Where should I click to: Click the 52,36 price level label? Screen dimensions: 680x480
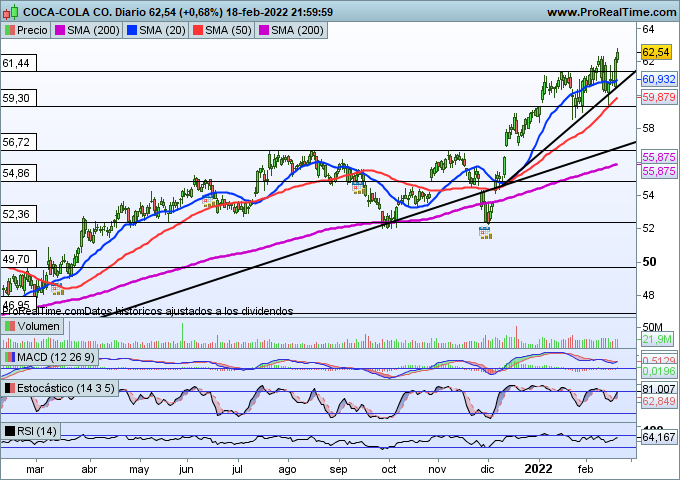click(x=19, y=214)
